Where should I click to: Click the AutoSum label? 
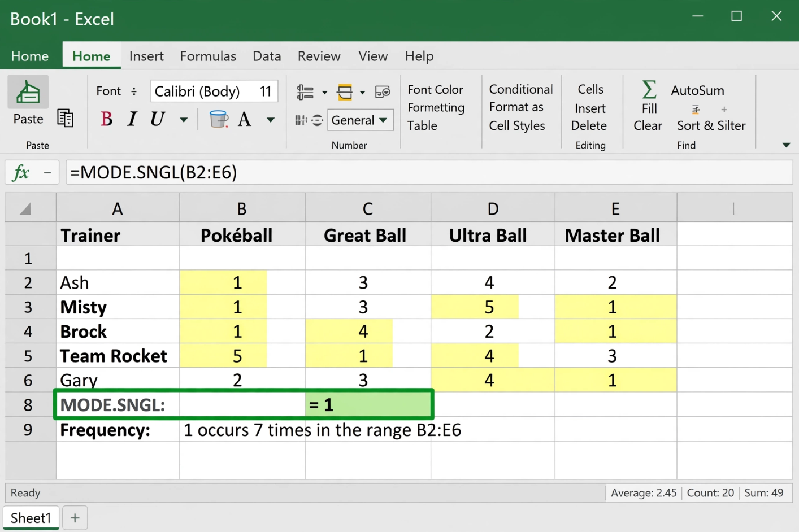[697, 90]
